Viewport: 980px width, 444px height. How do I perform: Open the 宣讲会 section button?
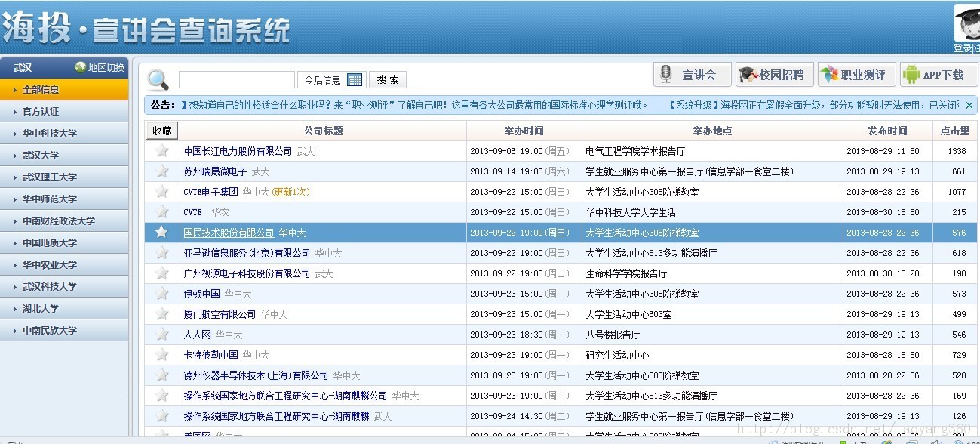(x=693, y=74)
